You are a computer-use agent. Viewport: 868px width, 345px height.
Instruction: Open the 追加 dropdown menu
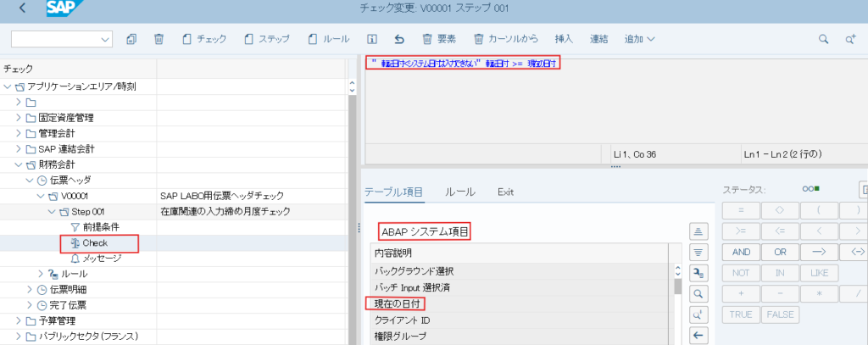[x=640, y=39]
